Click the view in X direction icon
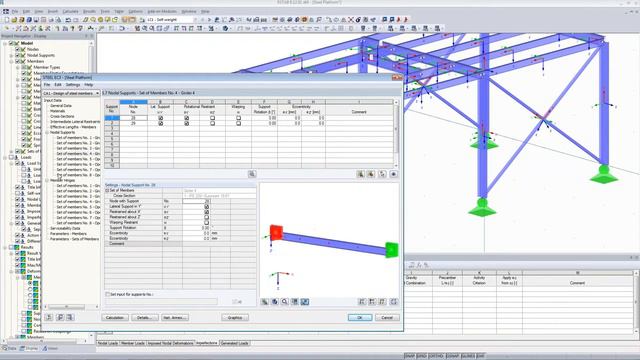The height and width of the screenshot is (360, 640). tap(362, 302)
